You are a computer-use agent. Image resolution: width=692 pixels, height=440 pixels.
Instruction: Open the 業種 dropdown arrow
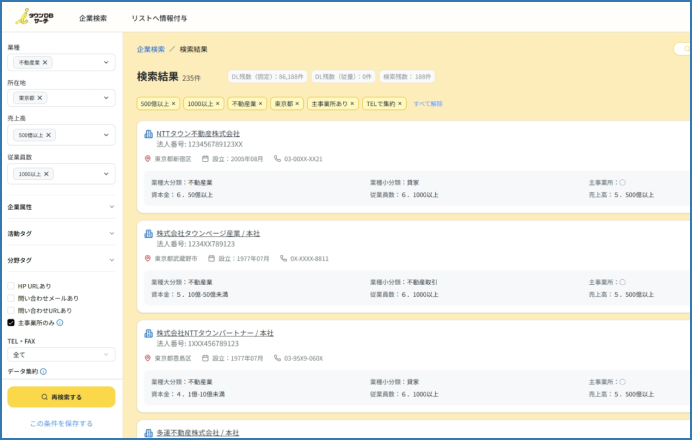coord(106,62)
